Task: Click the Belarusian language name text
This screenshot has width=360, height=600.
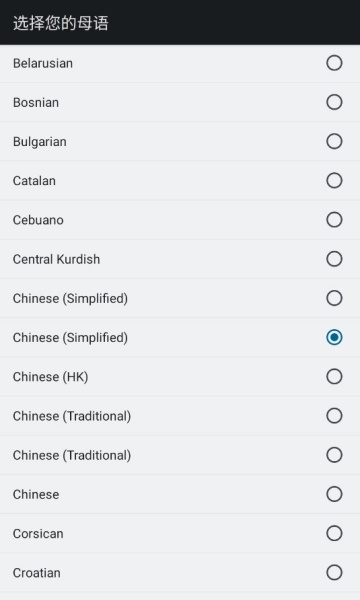Action: [x=42, y=63]
